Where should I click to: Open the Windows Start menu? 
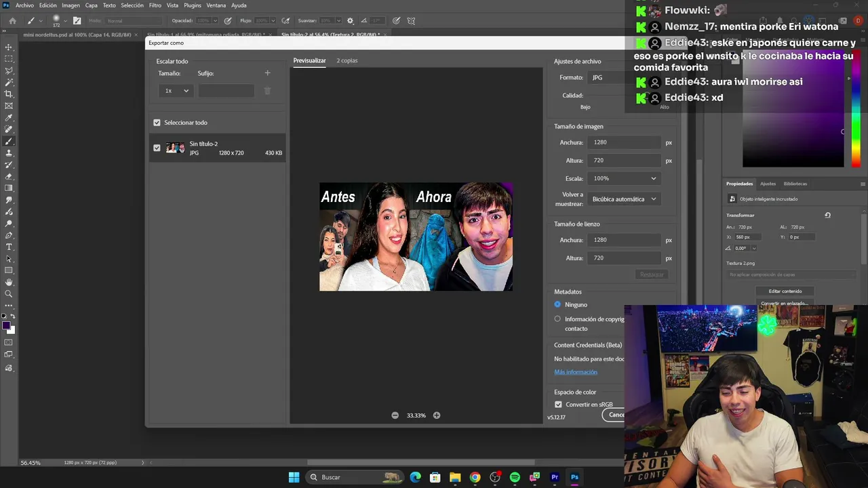tap(294, 477)
